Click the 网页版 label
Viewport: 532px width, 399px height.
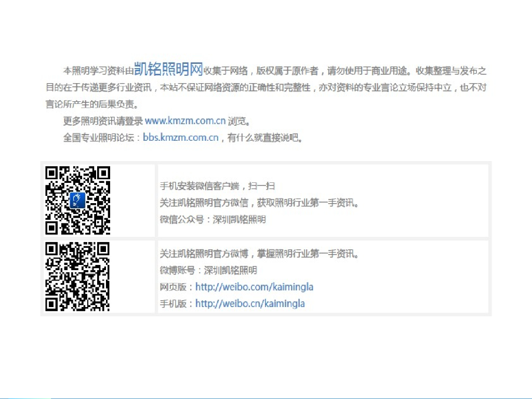click(x=173, y=287)
